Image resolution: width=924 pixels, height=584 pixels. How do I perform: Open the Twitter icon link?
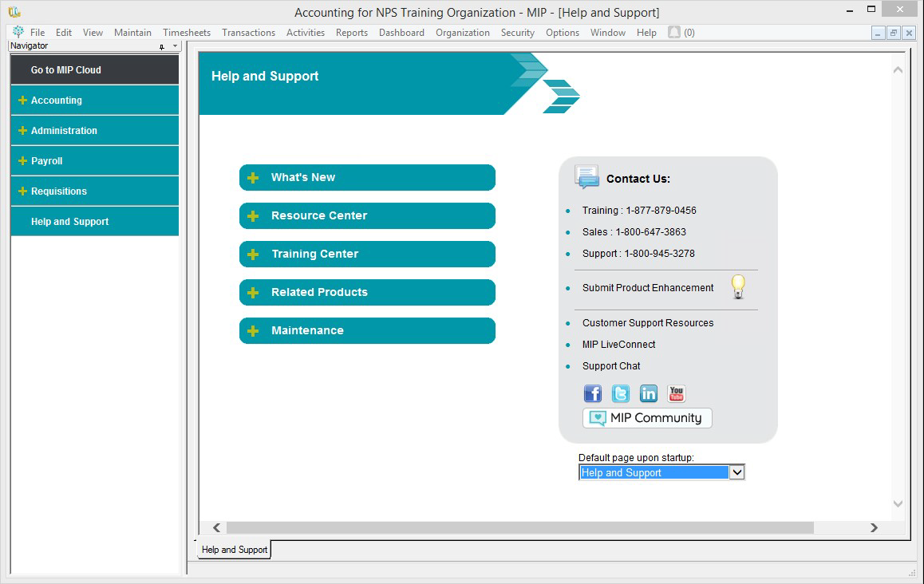(x=620, y=393)
